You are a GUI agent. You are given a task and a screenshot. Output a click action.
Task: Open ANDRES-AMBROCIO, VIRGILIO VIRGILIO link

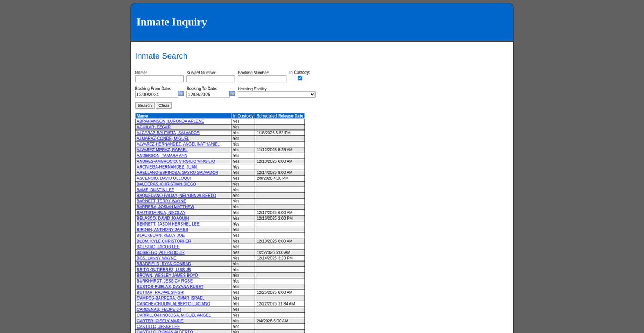coord(176,161)
